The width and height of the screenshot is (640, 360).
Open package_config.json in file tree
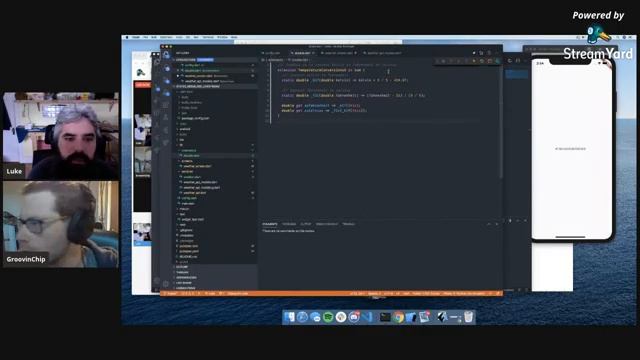[x=196, y=118]
